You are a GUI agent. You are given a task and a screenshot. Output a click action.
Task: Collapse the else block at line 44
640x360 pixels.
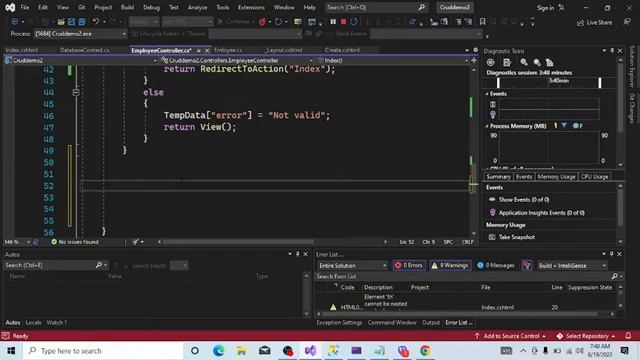(76, 92)
